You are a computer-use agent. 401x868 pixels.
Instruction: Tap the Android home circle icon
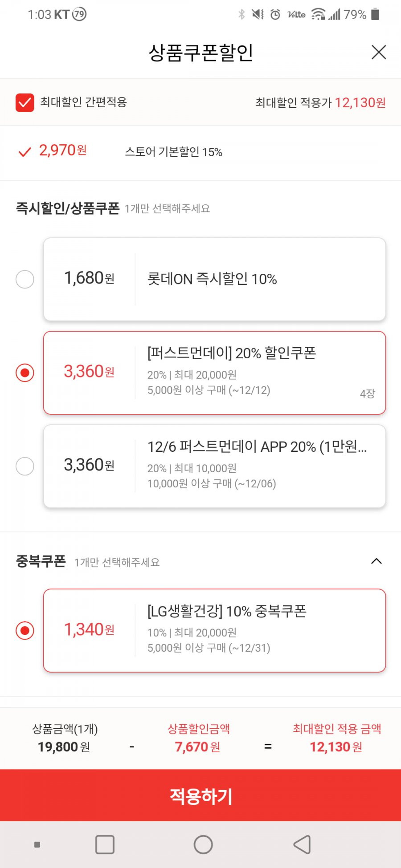[203, 844]
